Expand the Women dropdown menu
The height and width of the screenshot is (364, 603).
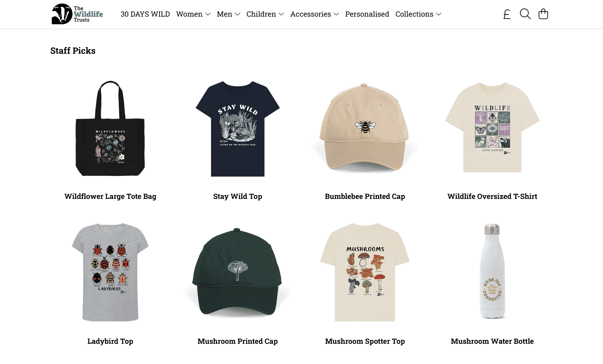[x=193, y=14]
